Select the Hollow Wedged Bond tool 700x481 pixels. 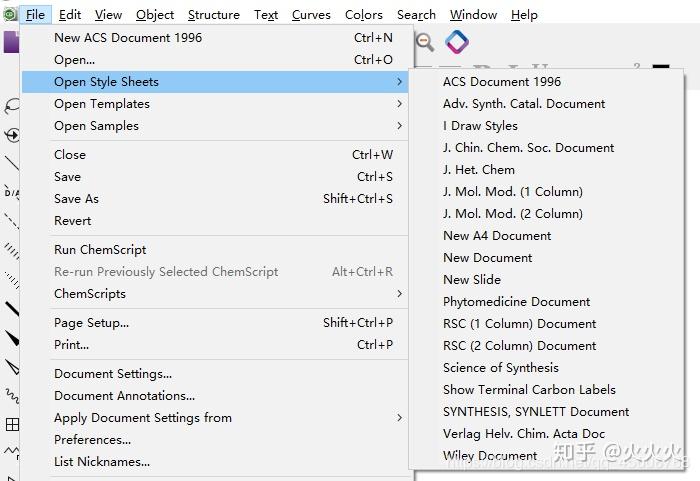(11, 366)
